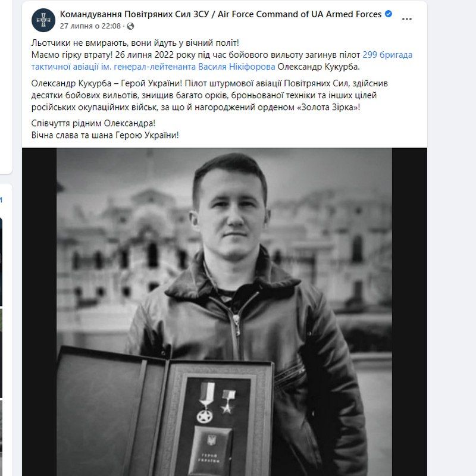Image resolution: width=476 pixels, height=476 pixels.
Task: Click the third partial left sidebar thumbnail
Action: [x=1, y=438]
